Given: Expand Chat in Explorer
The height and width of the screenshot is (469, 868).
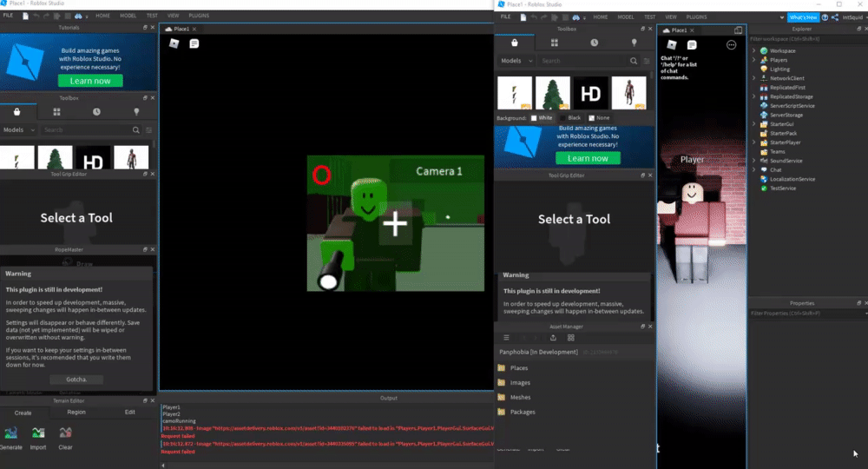Looking at the screenshot, I should coord(753,170).
